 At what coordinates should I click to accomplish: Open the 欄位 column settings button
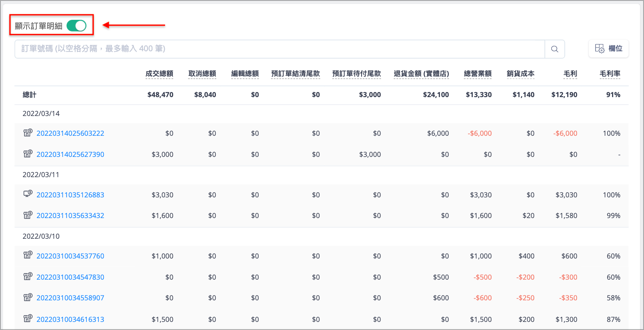[x=608, y=49]
